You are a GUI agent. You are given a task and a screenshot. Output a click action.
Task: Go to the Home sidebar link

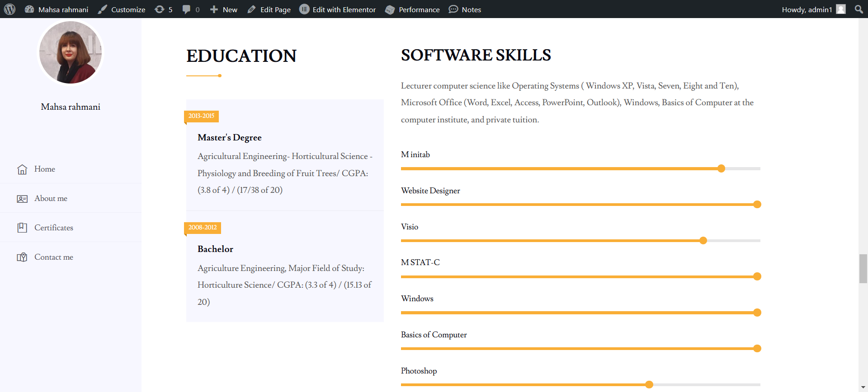click(45, 169)
